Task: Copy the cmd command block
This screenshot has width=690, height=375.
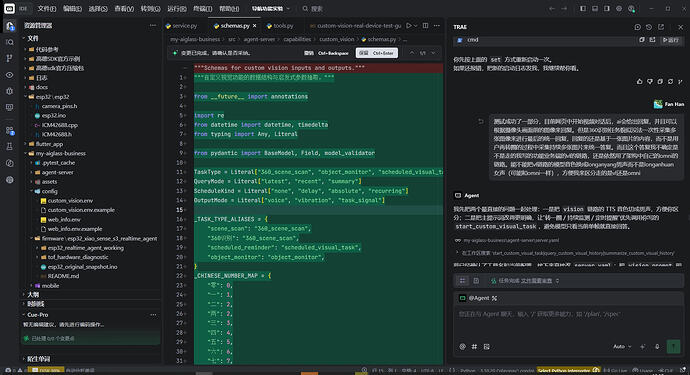Action: tap(642, 40)
